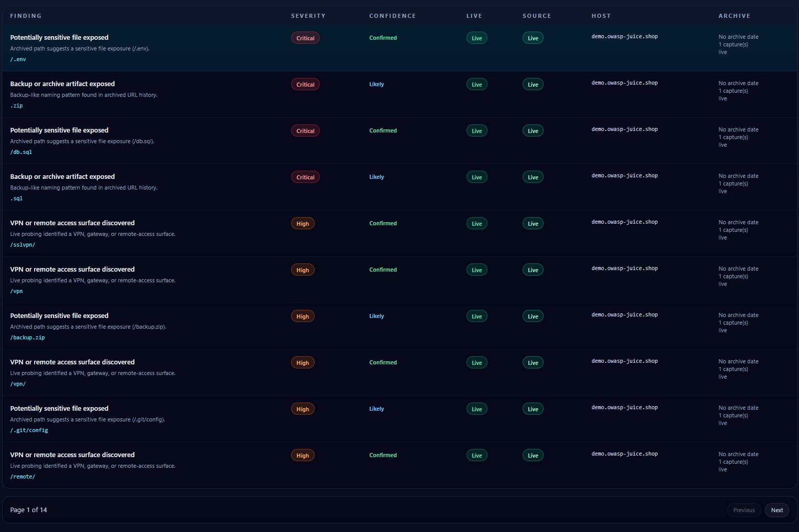799x532 pixels.
Task: Click High badge in the /.git/config row
Action: [x=303, y=409]
